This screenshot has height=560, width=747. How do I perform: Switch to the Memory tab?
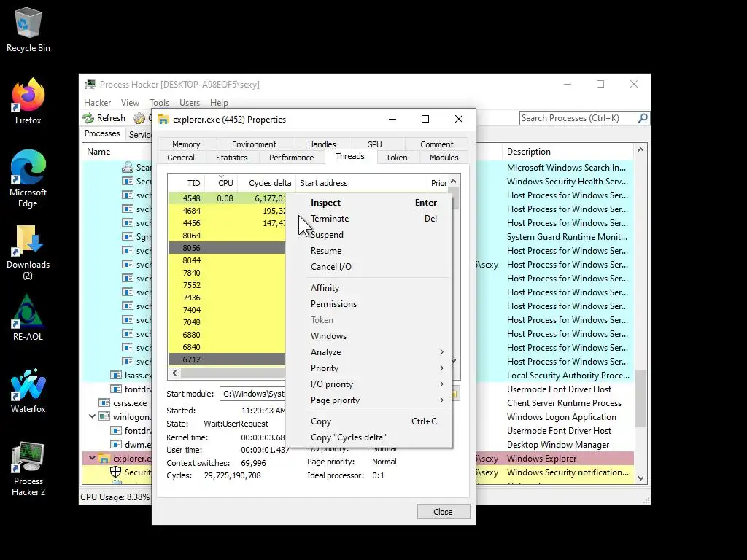coord(186,144)
